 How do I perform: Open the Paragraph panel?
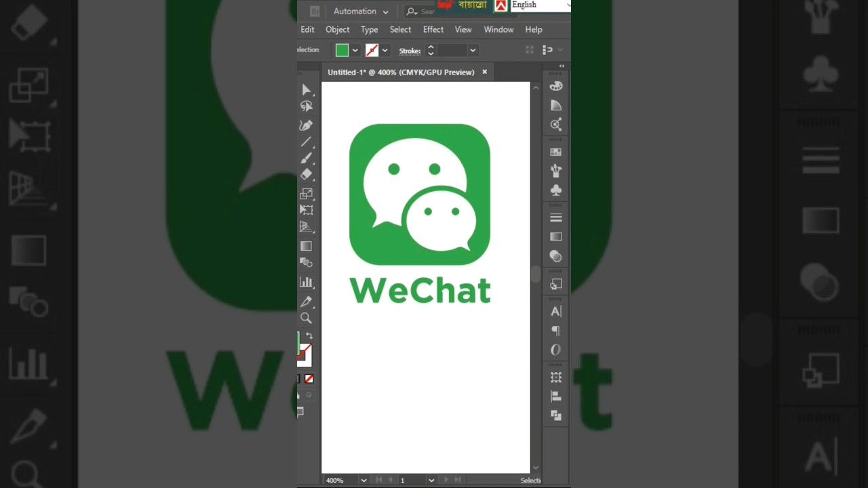(556, 331)
